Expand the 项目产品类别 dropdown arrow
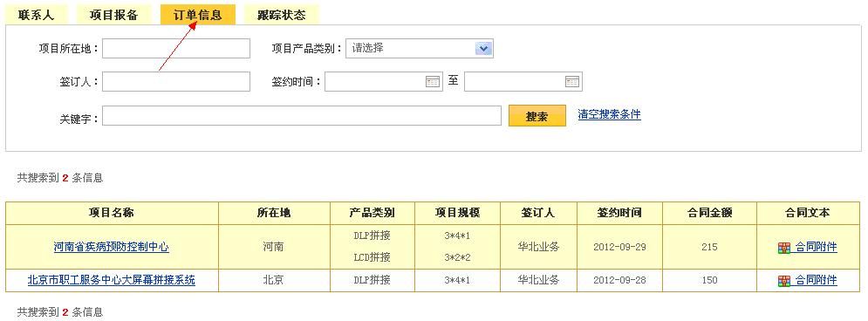This screenshot has width=868, height=321. click(483, 49)
